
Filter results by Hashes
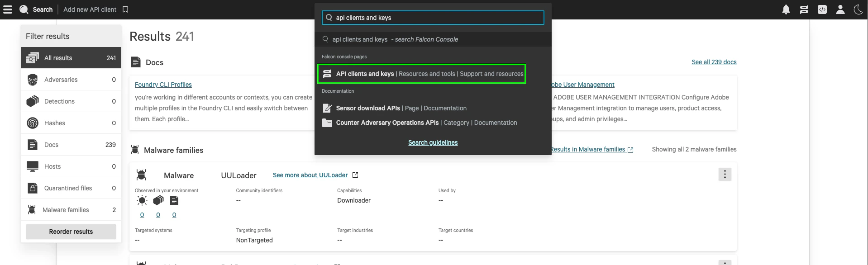tap(71, 123)
